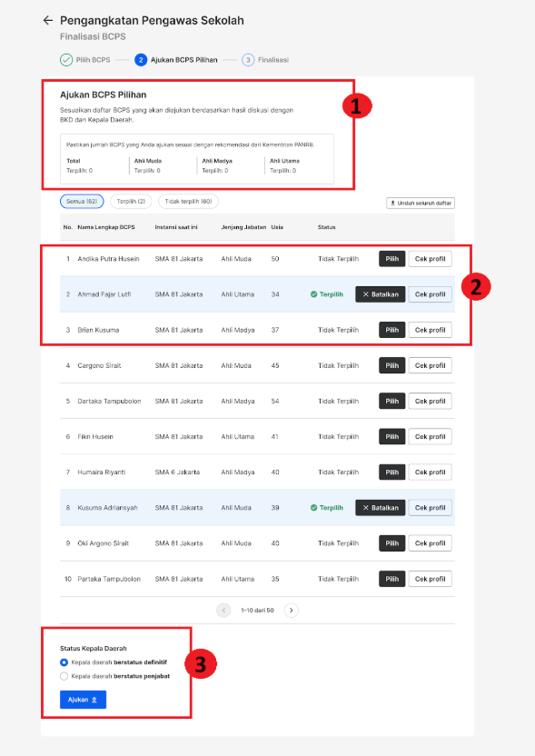
Task: Open Cek profil for Brian Kusuma
Action: (x=430, y=330)
